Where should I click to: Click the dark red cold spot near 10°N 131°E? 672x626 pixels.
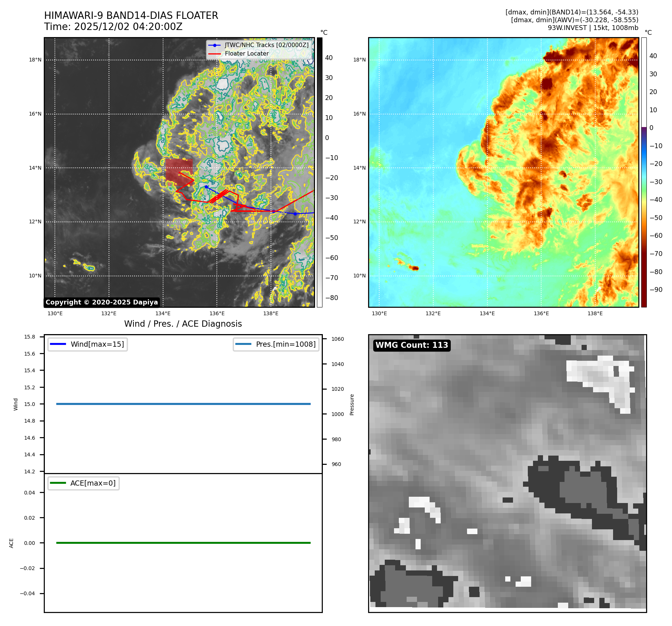tap(415, 268)
